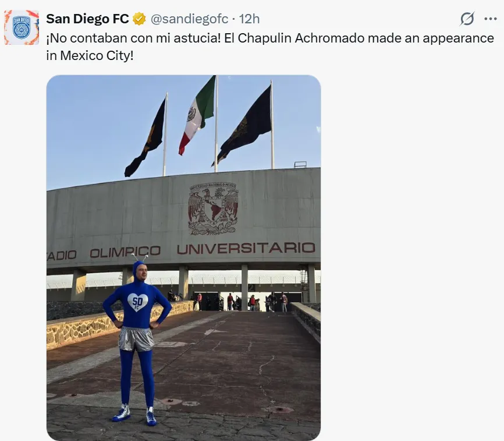Click the "in Mexico City!" text line
Viewport: 504px width, 441px height.
90,57
